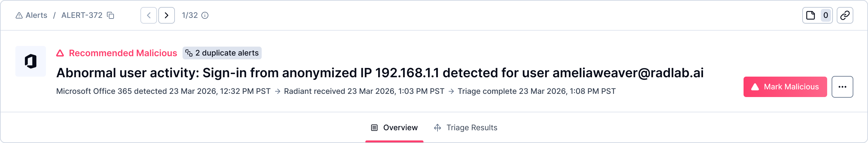
Task: Advance to the next alert with the right chevron
Action: [x=167, y=16]
